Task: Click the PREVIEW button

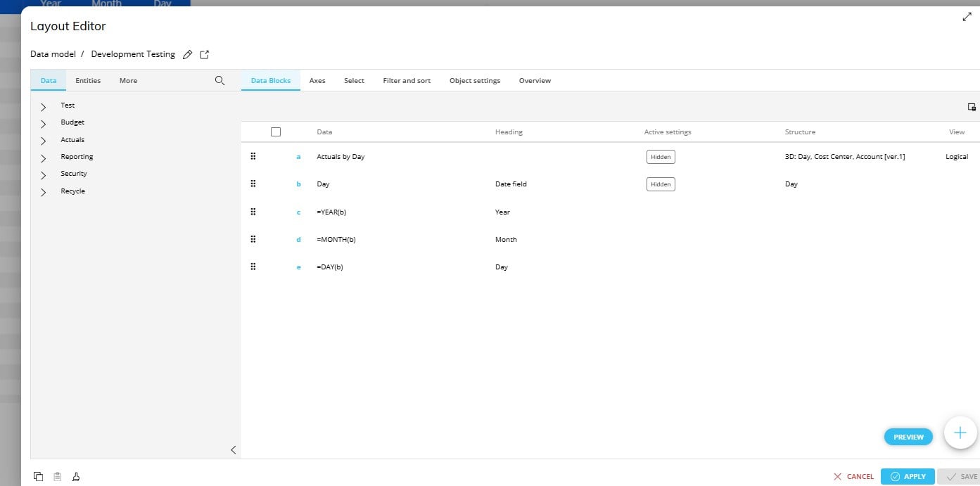Action: (908, 437)
